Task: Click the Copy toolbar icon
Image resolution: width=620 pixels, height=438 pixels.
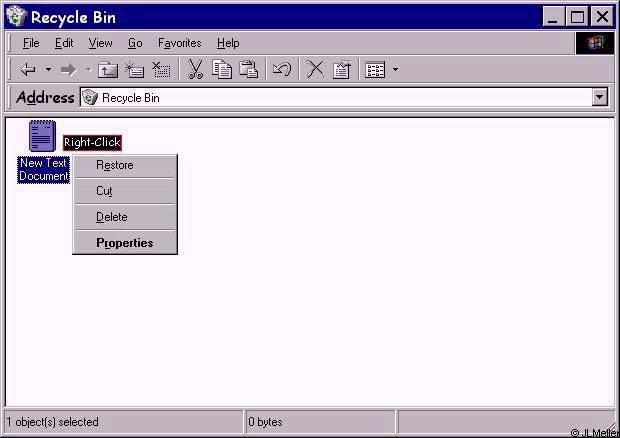Action: coord(222,70)
